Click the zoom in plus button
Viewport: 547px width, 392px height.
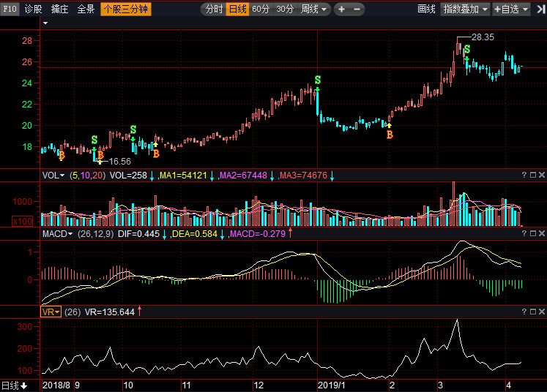click(x=341, y=10)
